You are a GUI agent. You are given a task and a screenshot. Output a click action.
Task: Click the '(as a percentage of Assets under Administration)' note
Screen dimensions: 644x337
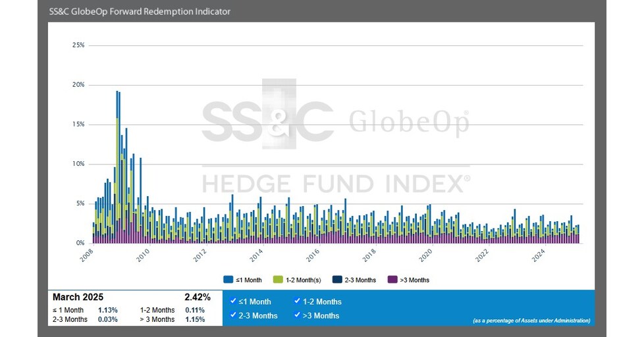click(x=531, y=321)
